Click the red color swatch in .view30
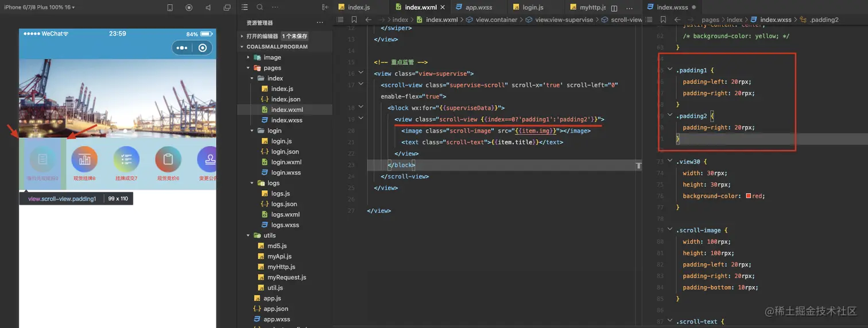 click(748, 196)
